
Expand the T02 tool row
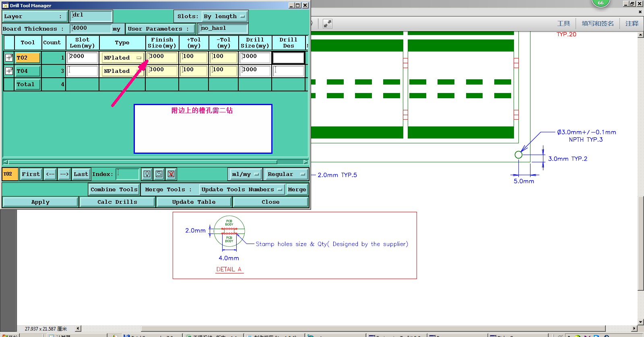point(9,58)
